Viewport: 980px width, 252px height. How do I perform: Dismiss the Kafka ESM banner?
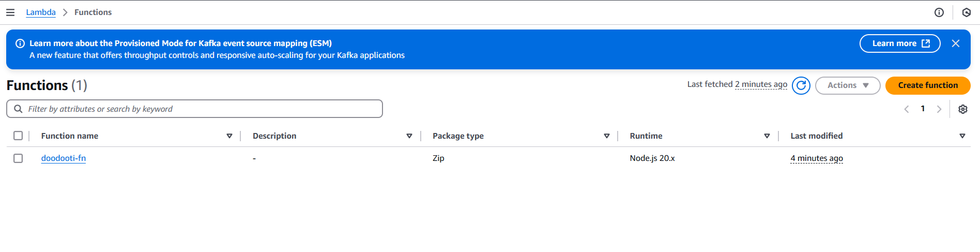point(956,43)
